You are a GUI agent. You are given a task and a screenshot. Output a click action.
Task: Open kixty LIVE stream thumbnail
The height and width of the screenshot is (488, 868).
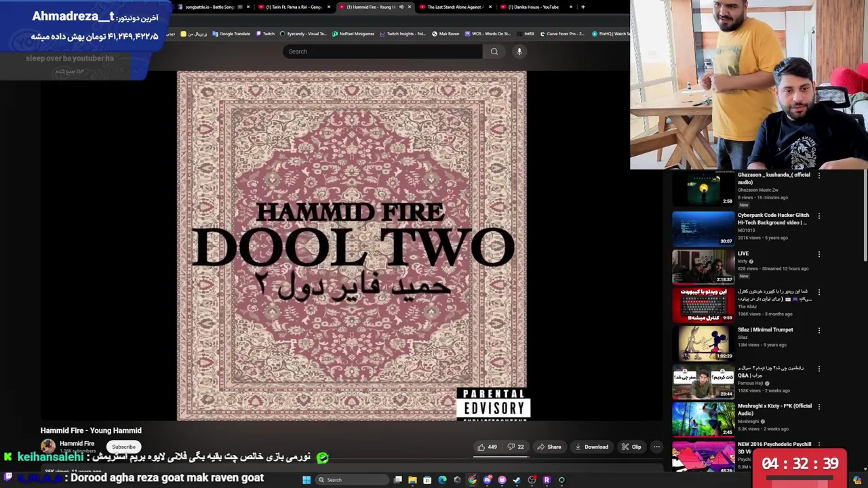tap(703, 266)
